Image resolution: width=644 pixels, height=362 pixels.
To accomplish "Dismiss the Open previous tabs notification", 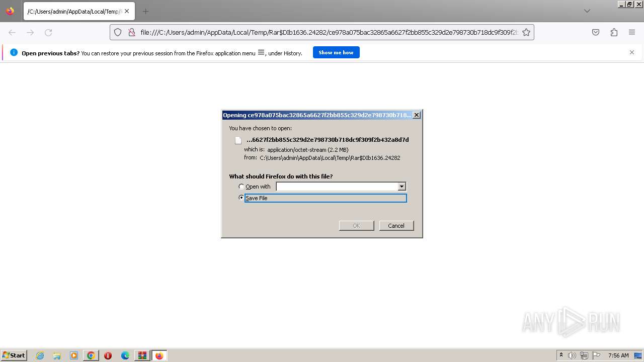I will tap(632, 52).
